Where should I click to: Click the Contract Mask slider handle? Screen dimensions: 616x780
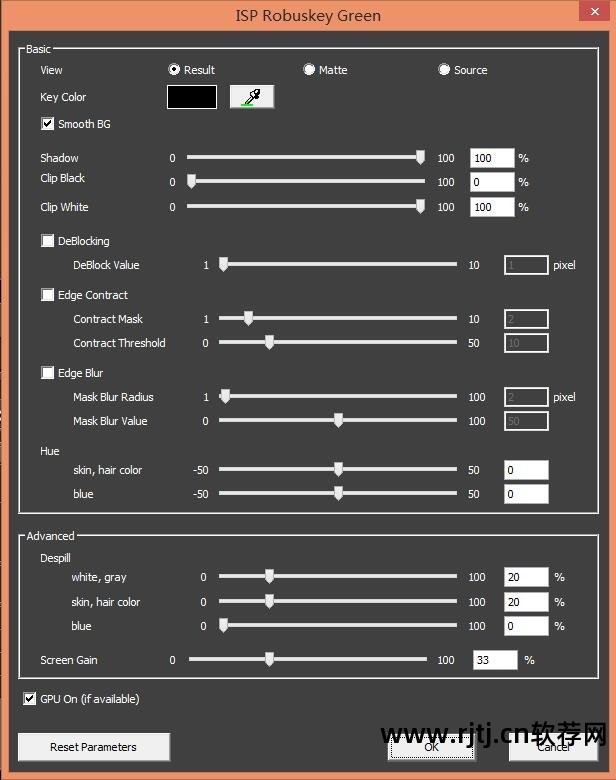click(x=248, y=318)
